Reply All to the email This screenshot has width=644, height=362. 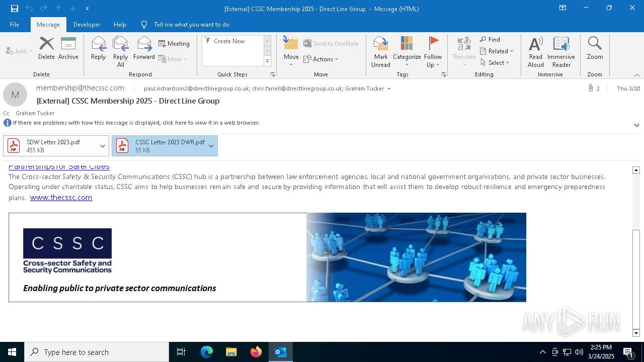point(121,52)
